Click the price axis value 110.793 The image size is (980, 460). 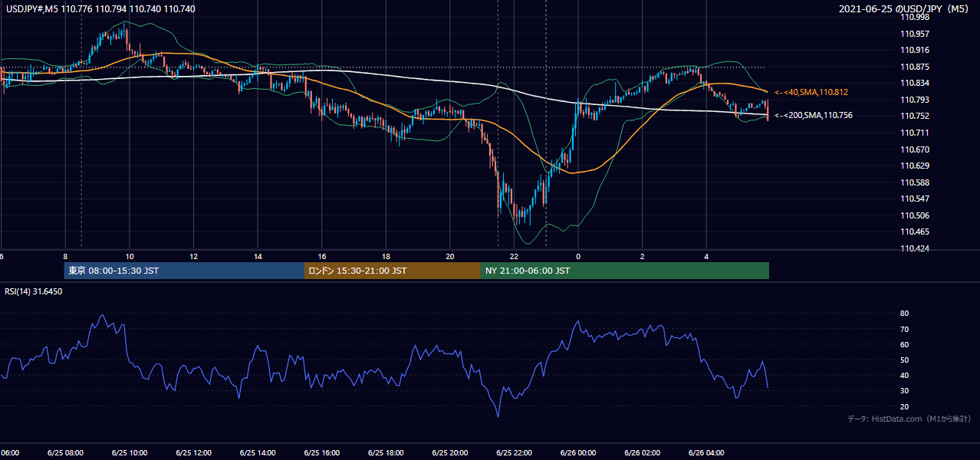point(915,100)
